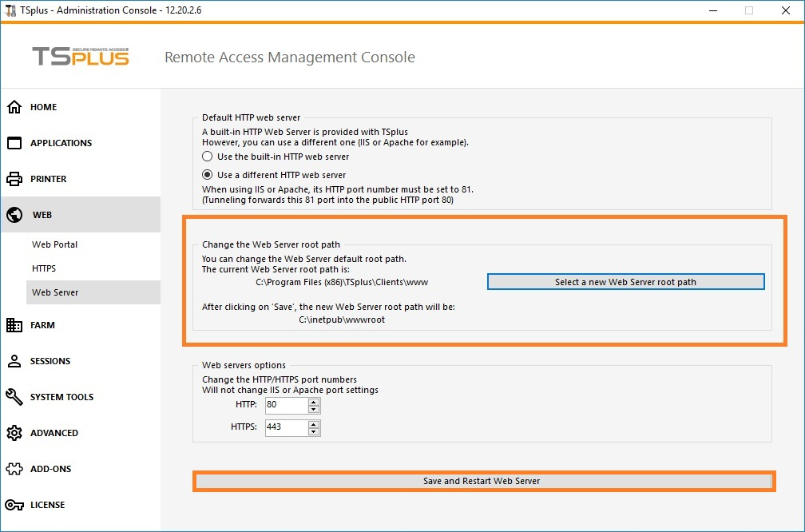Select Use the built-in HTTP web server

pyautogui.click(x=208, y=157)
